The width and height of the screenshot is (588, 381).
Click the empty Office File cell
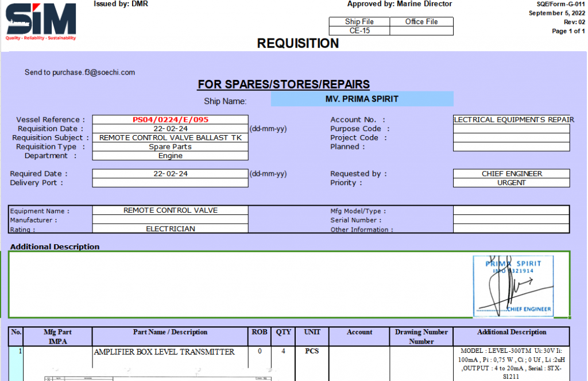click(x=421, y=31)
